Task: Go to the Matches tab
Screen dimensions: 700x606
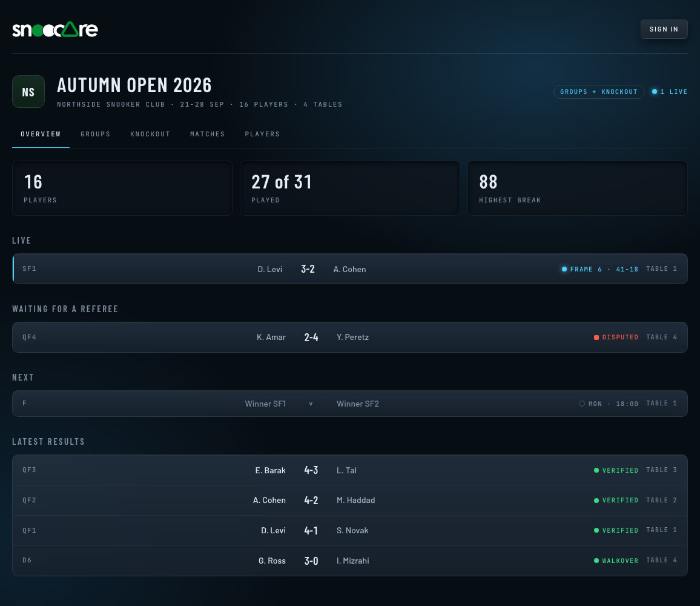Action: click(207, 134)
